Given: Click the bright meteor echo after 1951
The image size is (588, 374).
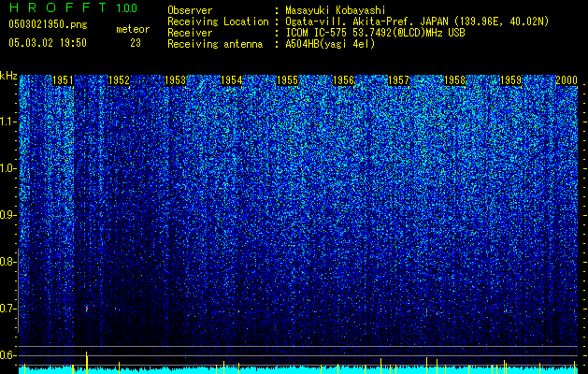Looking at the screenshot, I should tap(87, 309).
